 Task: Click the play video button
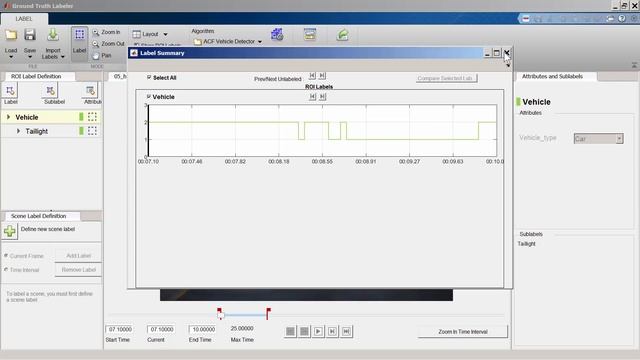click(318, 331)
